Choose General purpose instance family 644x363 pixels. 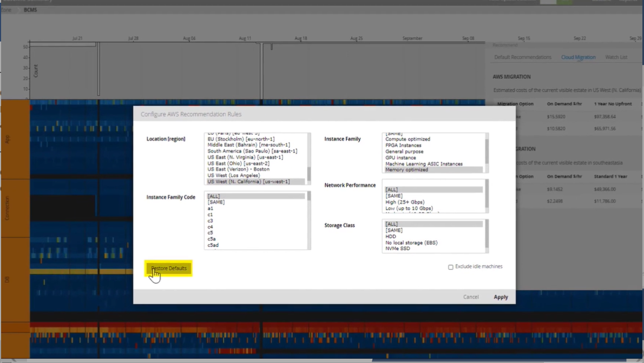pos(404,151)
